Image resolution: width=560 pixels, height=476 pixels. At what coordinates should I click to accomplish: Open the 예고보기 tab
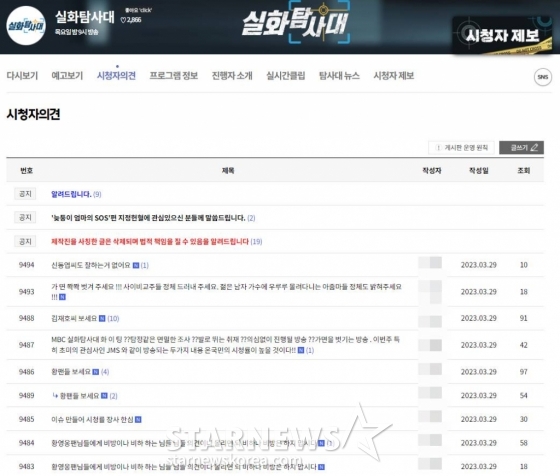pyautogui.click(x=67, y=76)
